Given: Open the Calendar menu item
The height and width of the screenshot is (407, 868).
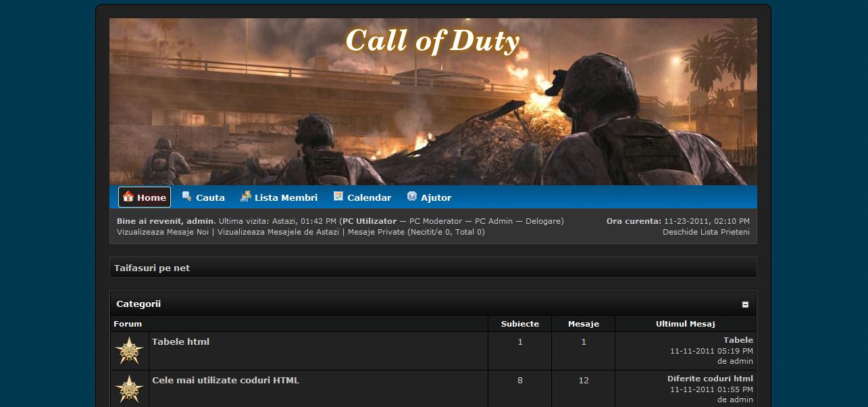Looking at the screenshot, I should pyautogui.click(x=369, y=197).
